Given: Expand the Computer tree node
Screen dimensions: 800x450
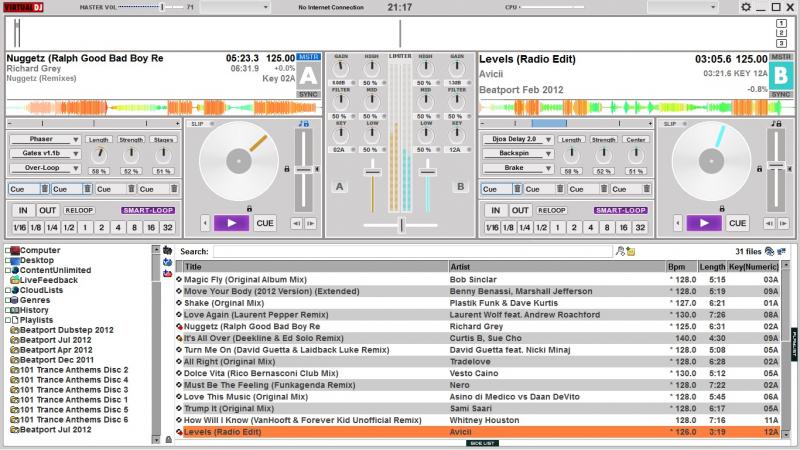Looking at the screenshot, I should (x=8, y=251).
